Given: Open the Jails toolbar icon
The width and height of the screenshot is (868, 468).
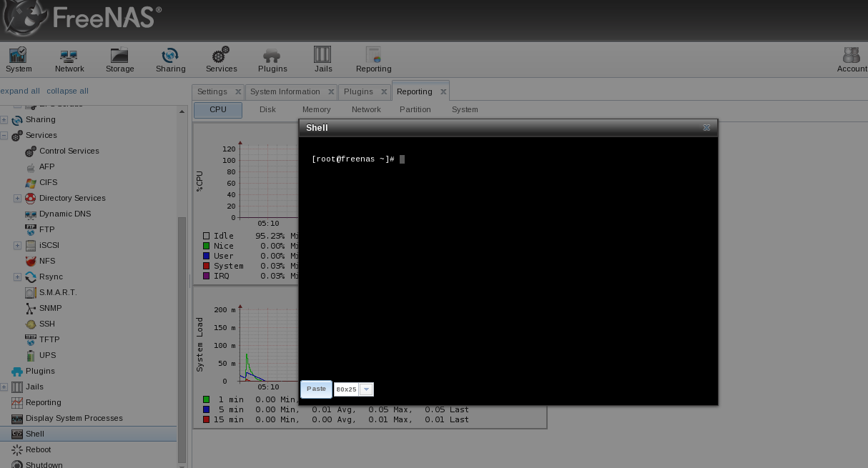Looking at the screenshot, I should tap(323, 59).
